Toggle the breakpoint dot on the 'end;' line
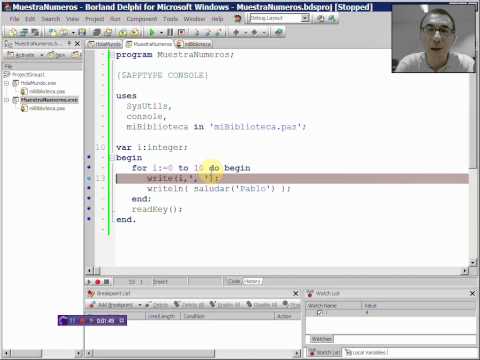 point(89,198)
